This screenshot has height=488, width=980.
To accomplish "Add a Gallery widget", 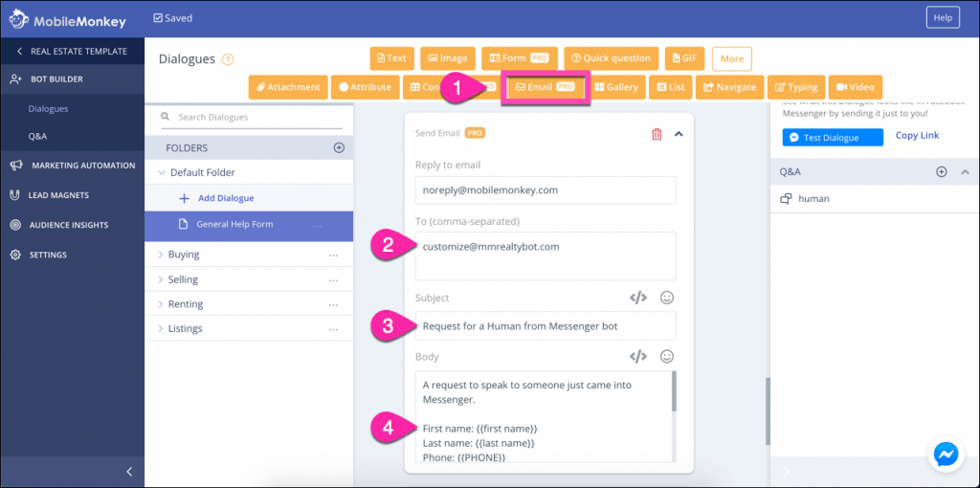I will (616, 87).
